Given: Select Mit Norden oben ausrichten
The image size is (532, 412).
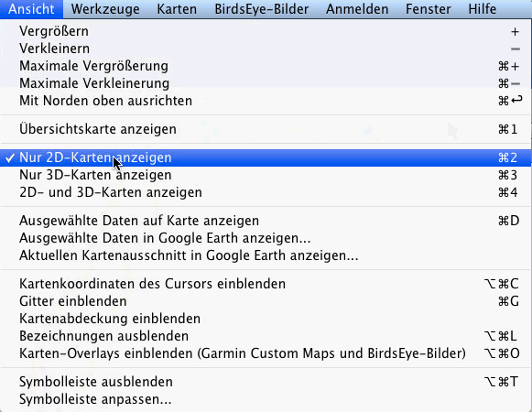Looking at the screenshot, I should pos(266,101).
